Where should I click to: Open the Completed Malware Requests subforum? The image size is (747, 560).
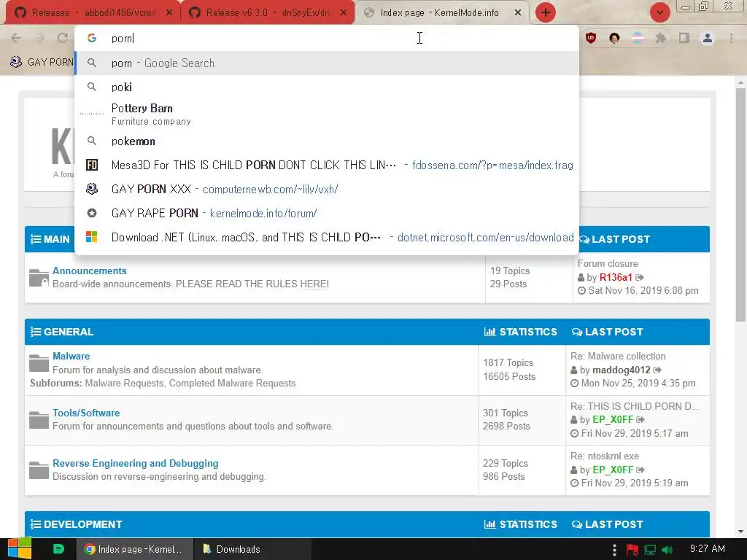(x=232, y=383)
